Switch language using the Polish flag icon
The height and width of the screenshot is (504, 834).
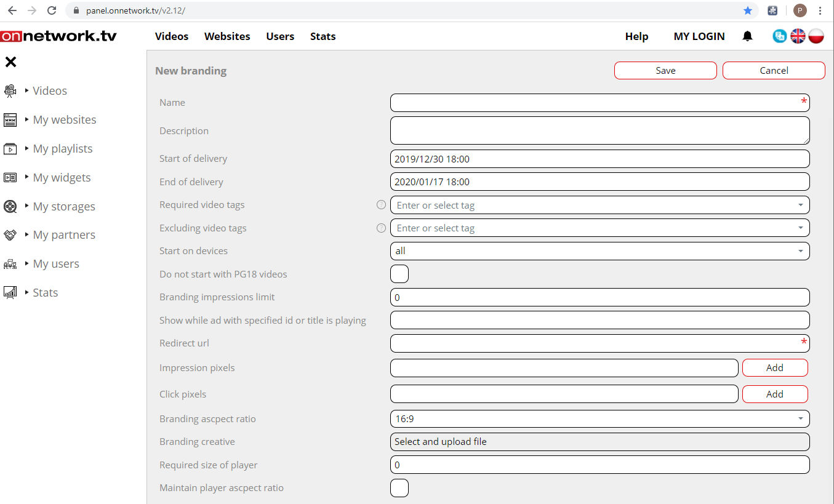coord(816,36)
